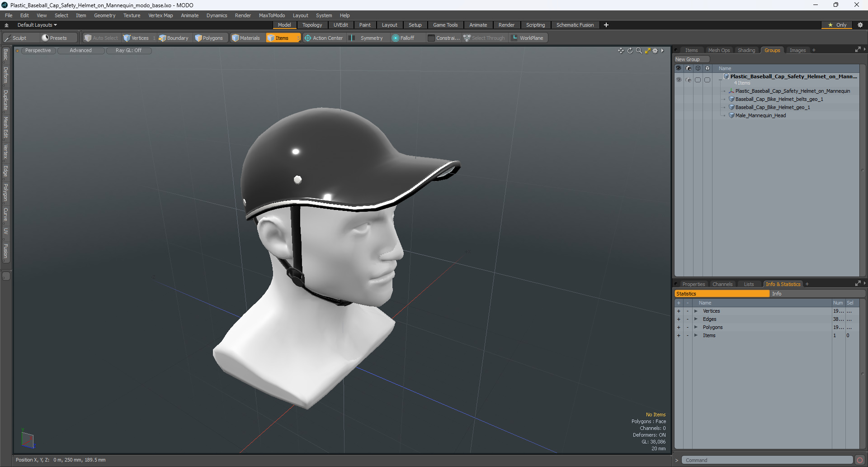Open the Perspective view type dropdown
868x467 pixels.
pos(38,51)
